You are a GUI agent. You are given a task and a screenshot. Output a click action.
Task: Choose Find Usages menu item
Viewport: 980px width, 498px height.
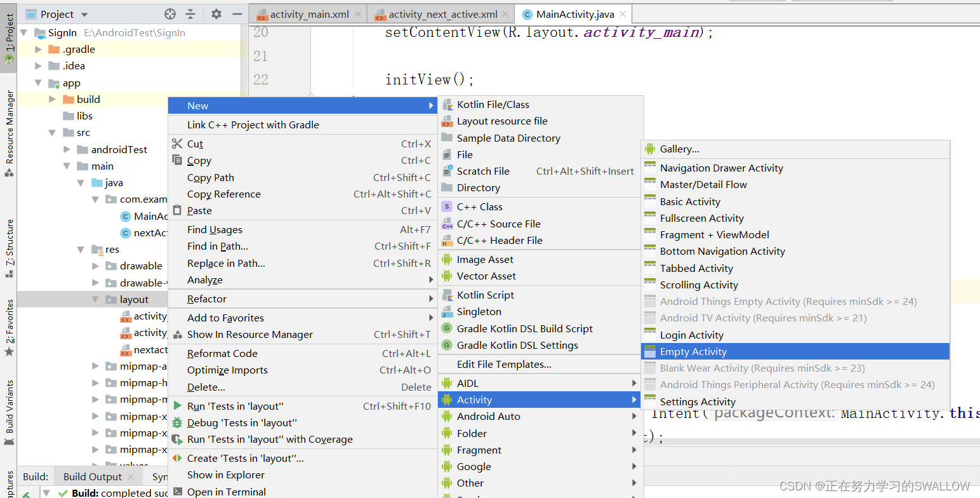pos(302,229)
